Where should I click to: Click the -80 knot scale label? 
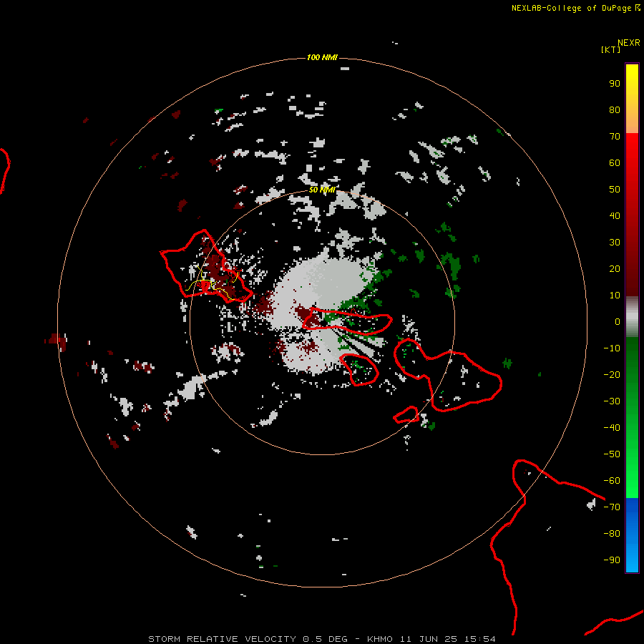pos(612,534)
